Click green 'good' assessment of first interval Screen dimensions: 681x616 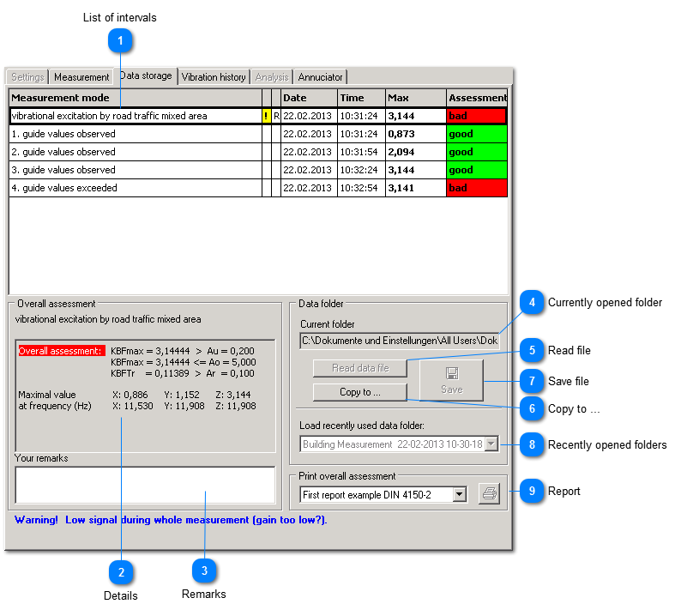pos(477,134)
